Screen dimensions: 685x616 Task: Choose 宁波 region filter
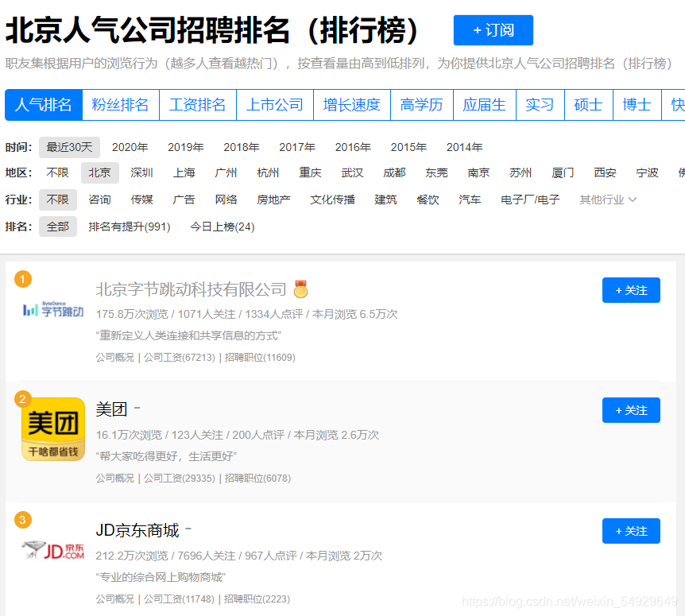pyautogui.click(x=647, y=172)
